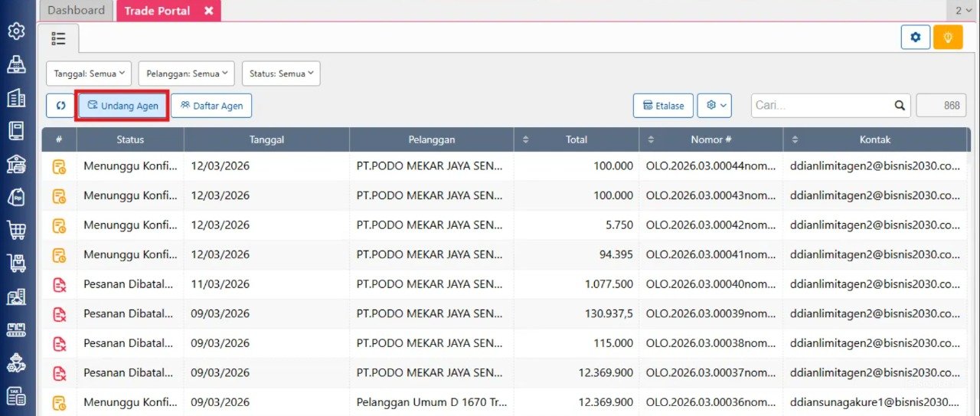The image size is (980, 416).
Task: Click cancelled icon of order OLO.2026.03.00037
Action: point(59,373)
